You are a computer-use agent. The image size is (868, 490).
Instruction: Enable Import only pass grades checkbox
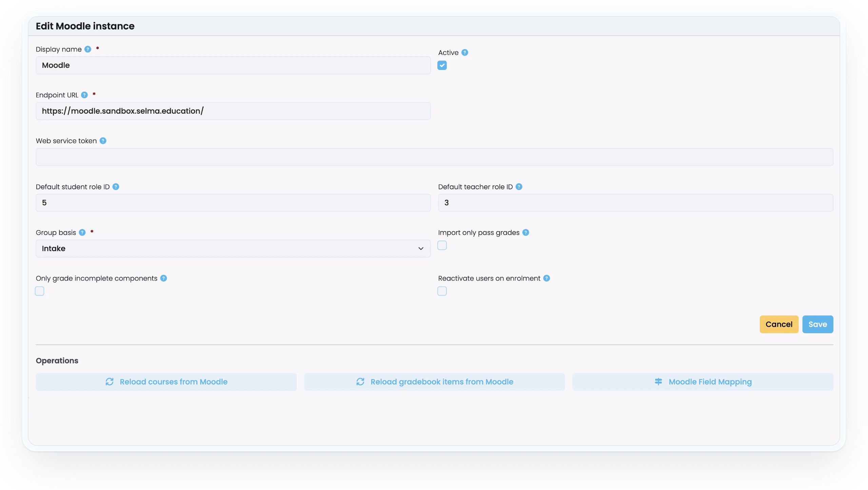click(442, 245)
